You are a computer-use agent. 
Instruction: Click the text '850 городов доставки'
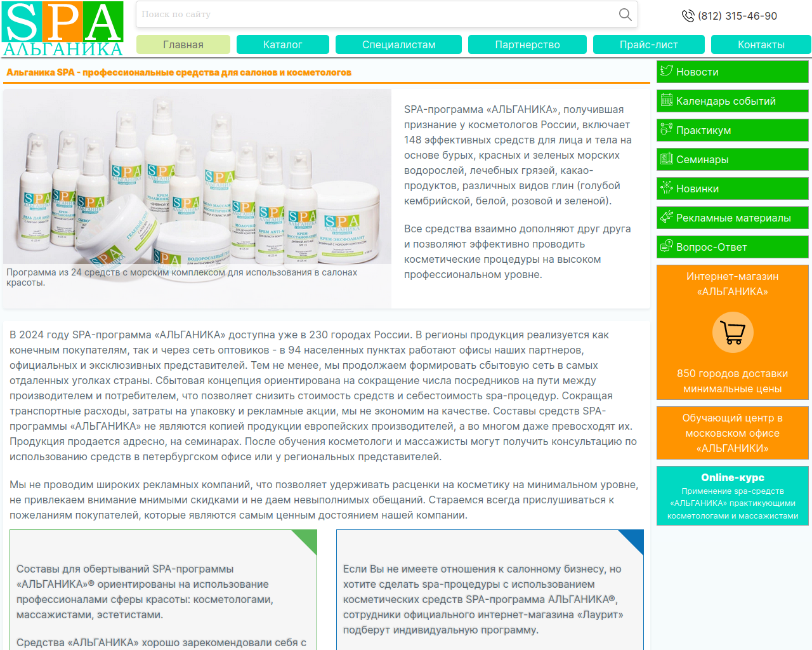pyautogui.click(x=733, y=373)
